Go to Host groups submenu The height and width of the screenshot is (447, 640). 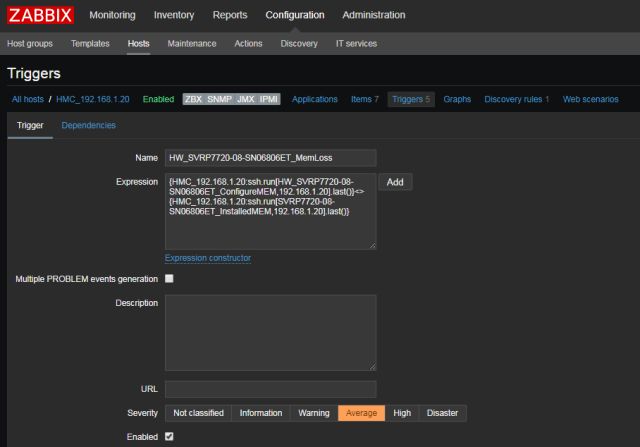click(x=30, y=44)
